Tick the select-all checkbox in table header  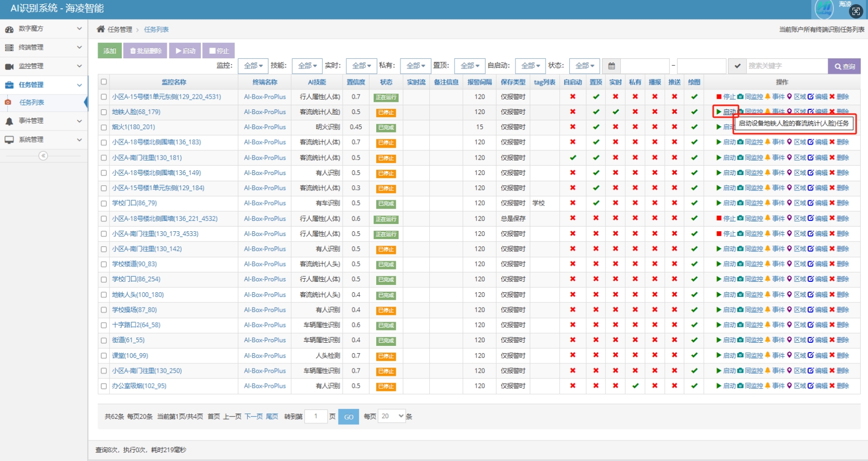coord(104,82)
